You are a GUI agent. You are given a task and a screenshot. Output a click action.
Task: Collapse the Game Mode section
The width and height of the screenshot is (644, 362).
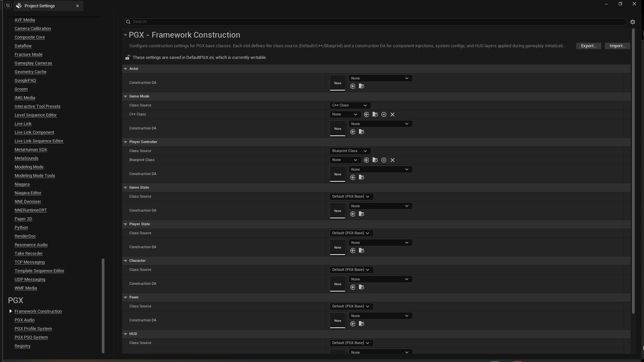point(125,96)
